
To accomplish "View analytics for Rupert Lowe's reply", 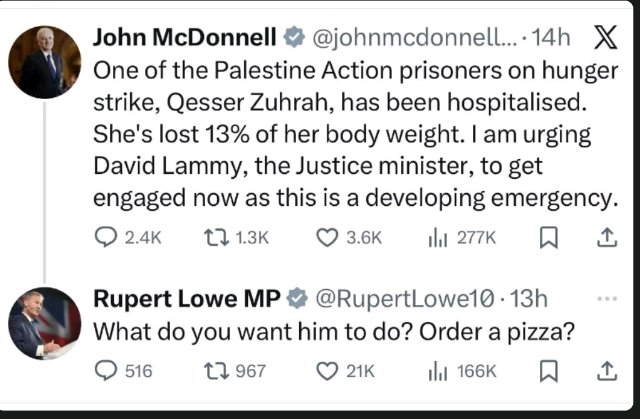I will coord(437,371).
